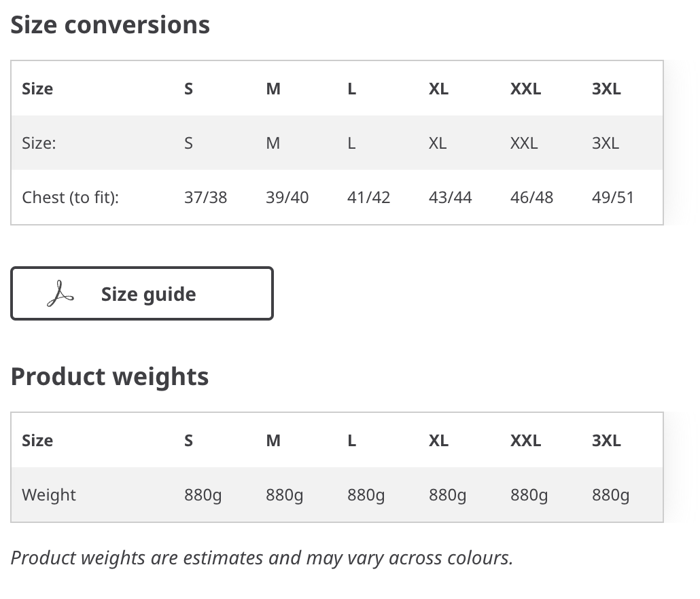Open the Size guide button
The width and height of the screenshot is (700, 599).
142,293
